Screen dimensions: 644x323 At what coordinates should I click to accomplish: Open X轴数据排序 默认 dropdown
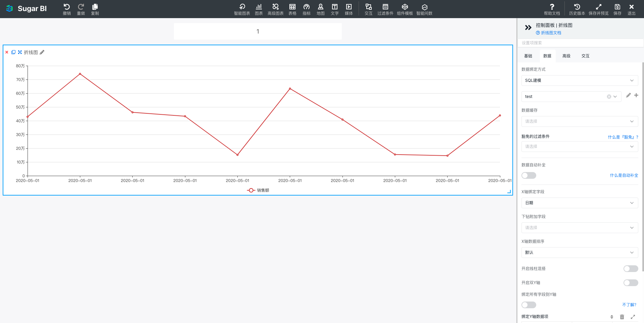tap(580, 253)
